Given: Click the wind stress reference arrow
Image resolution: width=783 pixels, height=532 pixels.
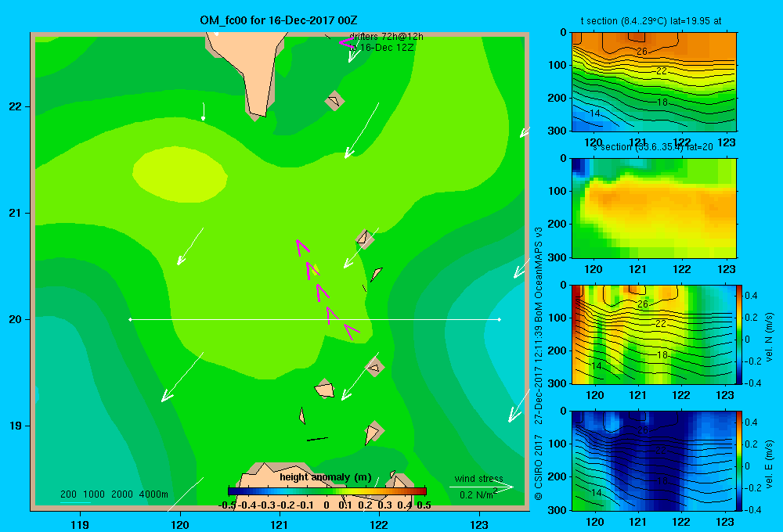Looking at the screenshot, I should [x=482, y=487].
